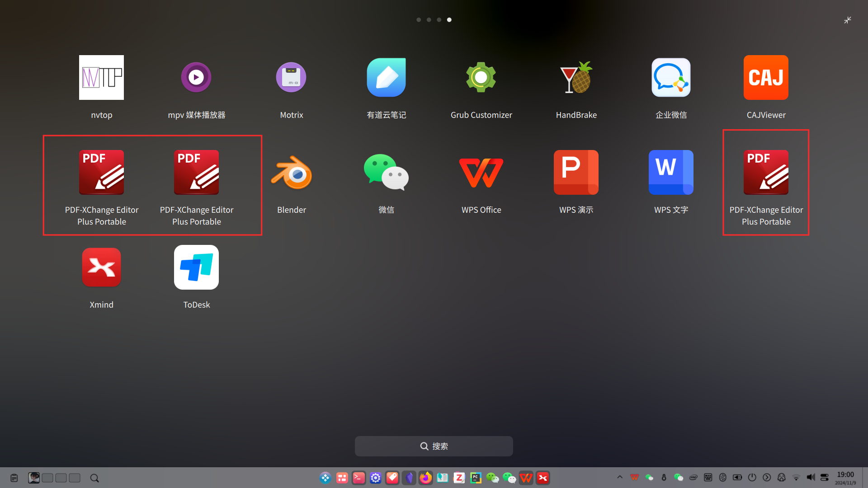868x488 pixels.
Task: Open the power button tray icon
Action: tap(752, 477)
